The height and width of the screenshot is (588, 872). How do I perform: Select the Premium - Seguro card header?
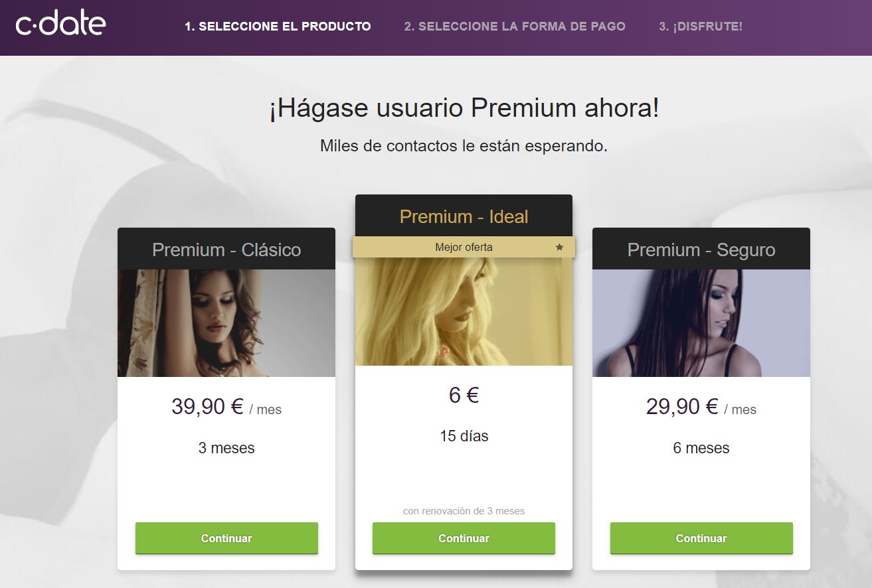click(701, 250)
